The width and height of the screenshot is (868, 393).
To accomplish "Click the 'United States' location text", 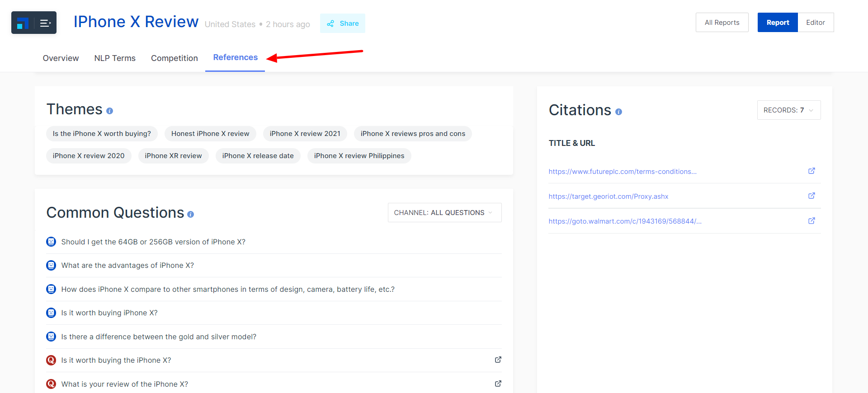I will coord(230,24).
